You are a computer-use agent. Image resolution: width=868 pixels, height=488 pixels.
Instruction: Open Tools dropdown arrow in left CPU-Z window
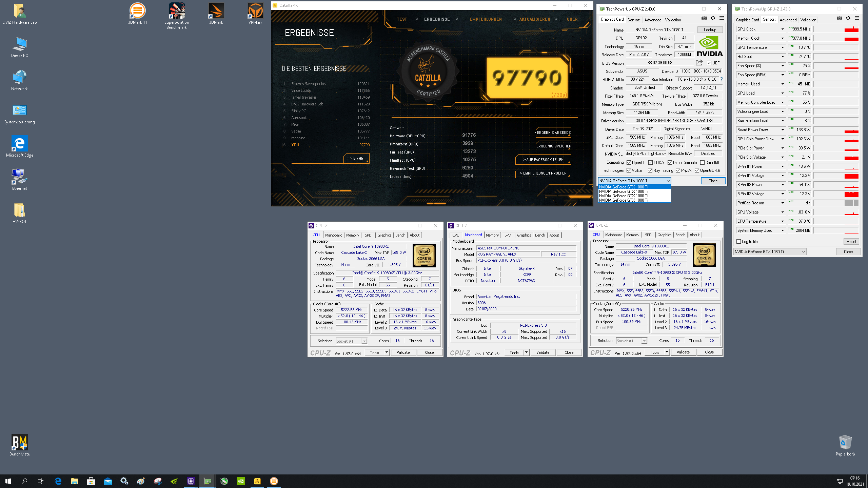pyautogui.click(x=387, y=352)
